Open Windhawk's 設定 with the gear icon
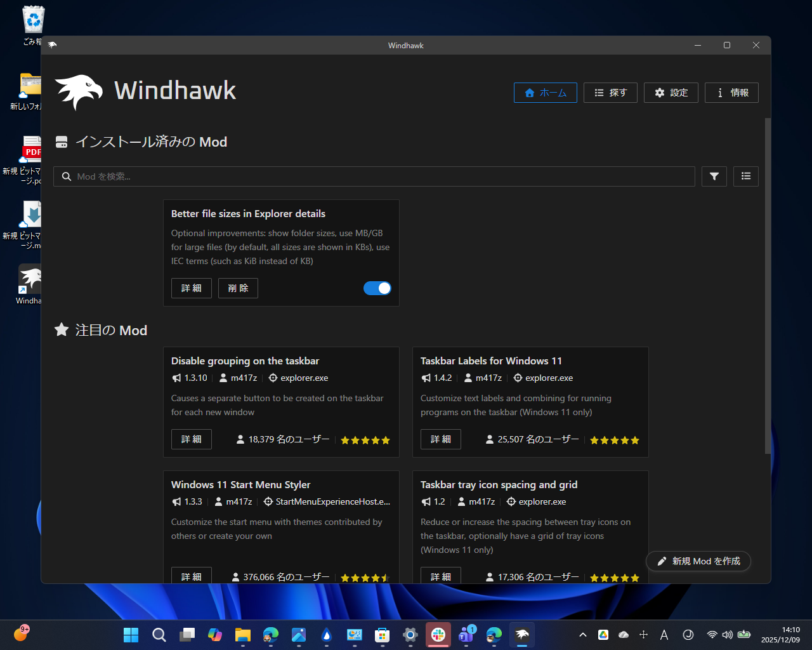812x650 pixels. click(x=671, y=92)
